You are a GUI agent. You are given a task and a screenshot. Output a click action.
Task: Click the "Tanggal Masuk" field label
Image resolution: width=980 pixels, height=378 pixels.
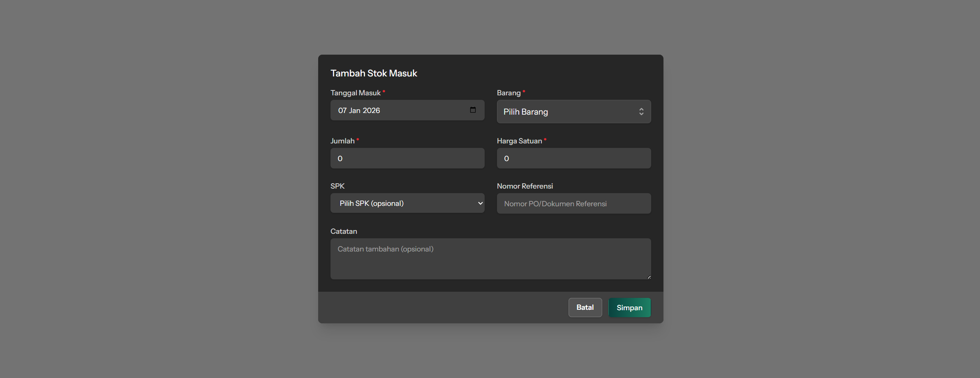[356, 93]
